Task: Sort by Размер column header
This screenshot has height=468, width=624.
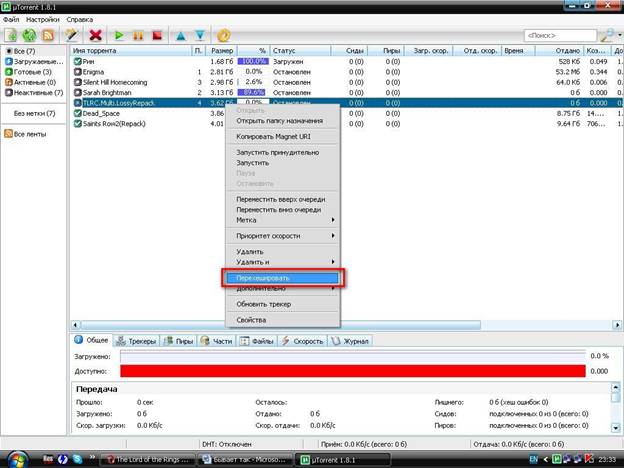Action: 221,51
